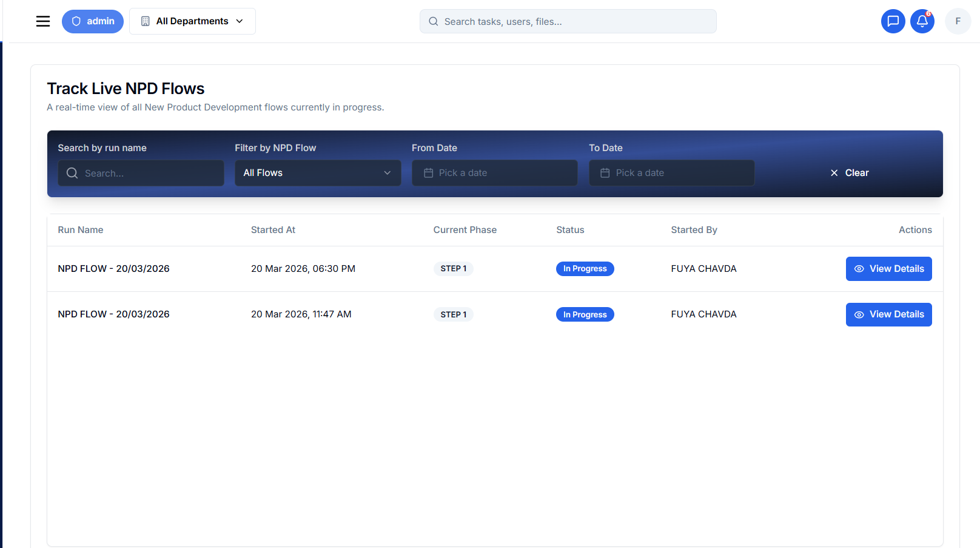This screenshot has width=980, height=548.
Task: Open the hamburger navigation menu
Action: (x=43, y=21)
